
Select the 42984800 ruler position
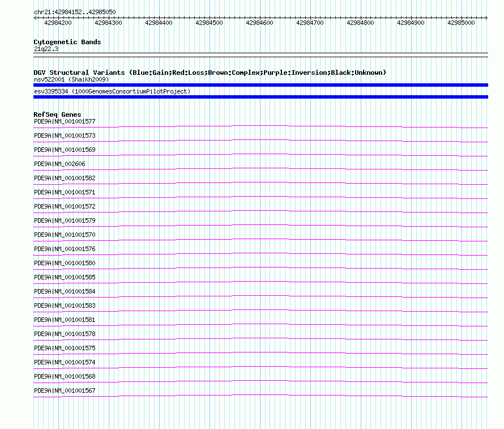(x=361, y=23)
